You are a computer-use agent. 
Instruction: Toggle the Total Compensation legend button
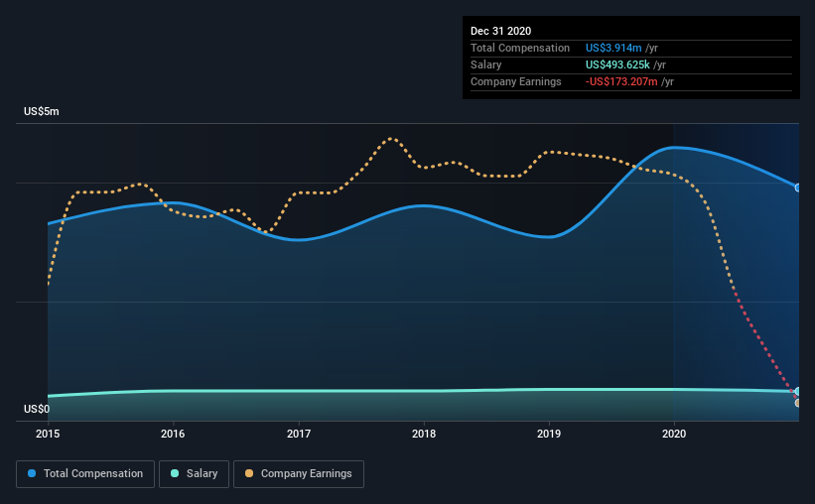(x=85, y=474)
